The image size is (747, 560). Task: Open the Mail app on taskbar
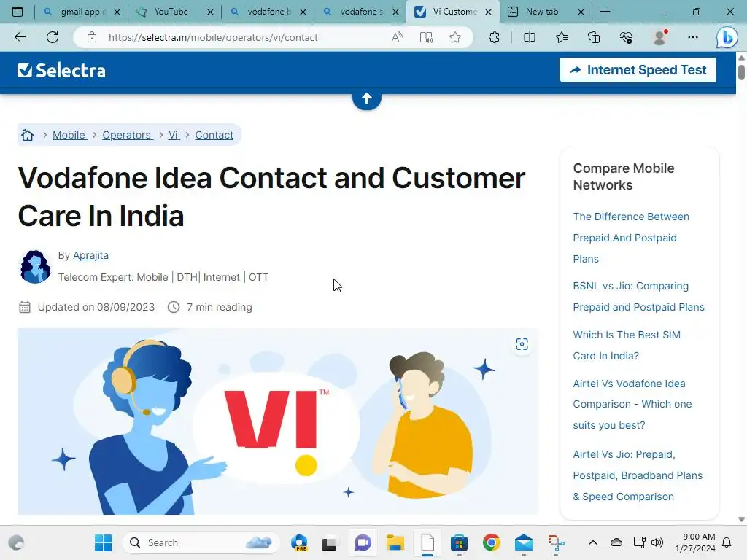tap(524, 542)
